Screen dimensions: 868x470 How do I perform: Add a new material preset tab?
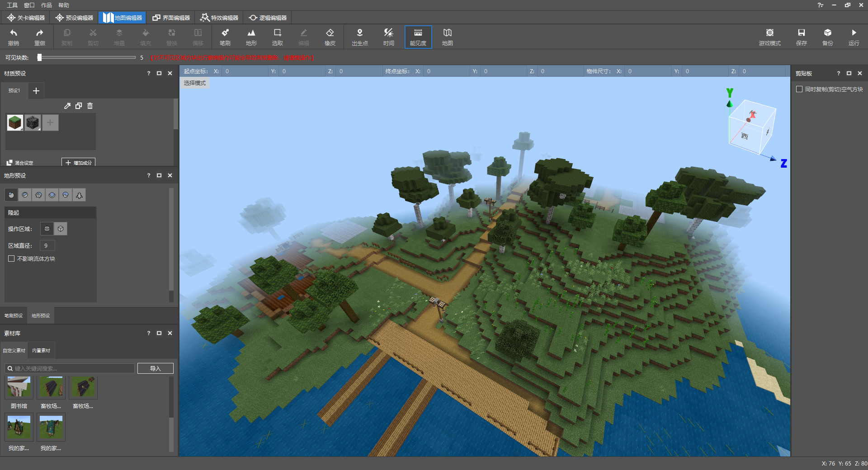tap(36, 91)
